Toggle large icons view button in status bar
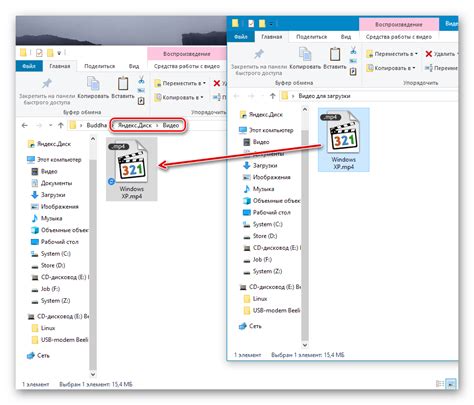Viewport: 474px width, 405px height. point(451,384)
